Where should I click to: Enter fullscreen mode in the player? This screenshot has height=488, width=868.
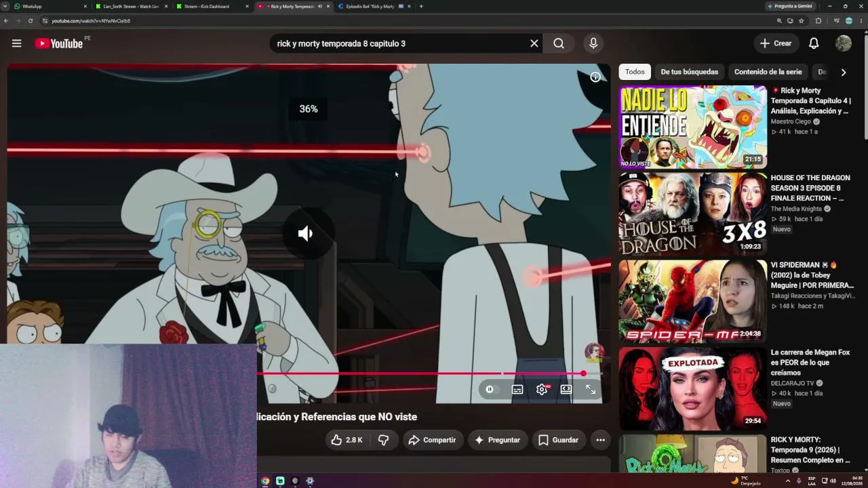click(x=591, y=389)
